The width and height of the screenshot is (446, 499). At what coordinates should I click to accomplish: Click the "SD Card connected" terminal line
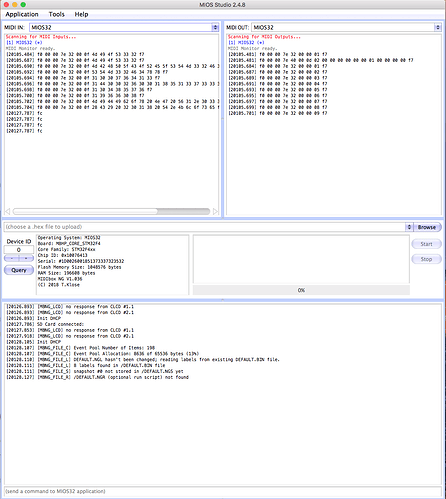coord(45,324)
